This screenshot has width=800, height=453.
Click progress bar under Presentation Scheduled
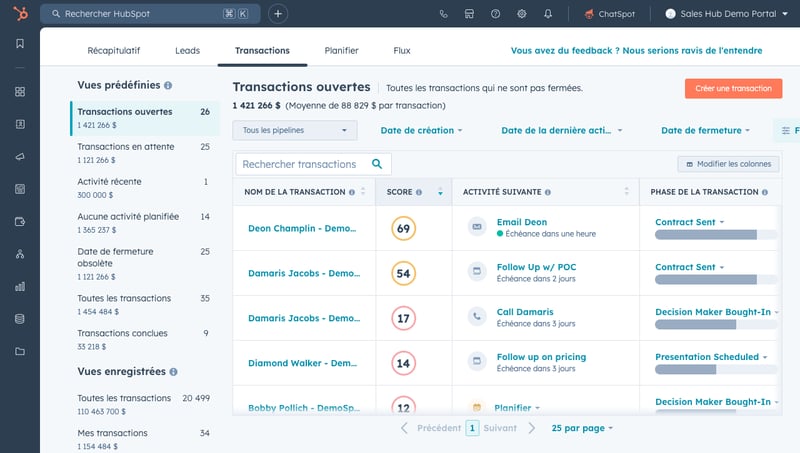(716, 369)
